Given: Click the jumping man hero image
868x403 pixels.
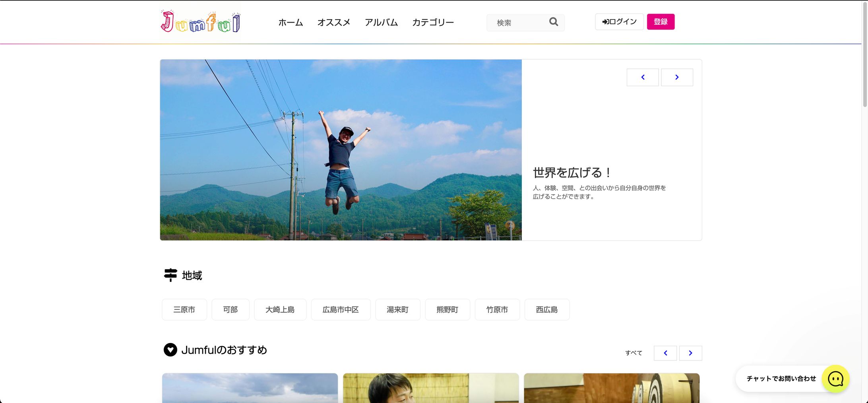Looking at the screenshot, I should [x=341, y=150].
